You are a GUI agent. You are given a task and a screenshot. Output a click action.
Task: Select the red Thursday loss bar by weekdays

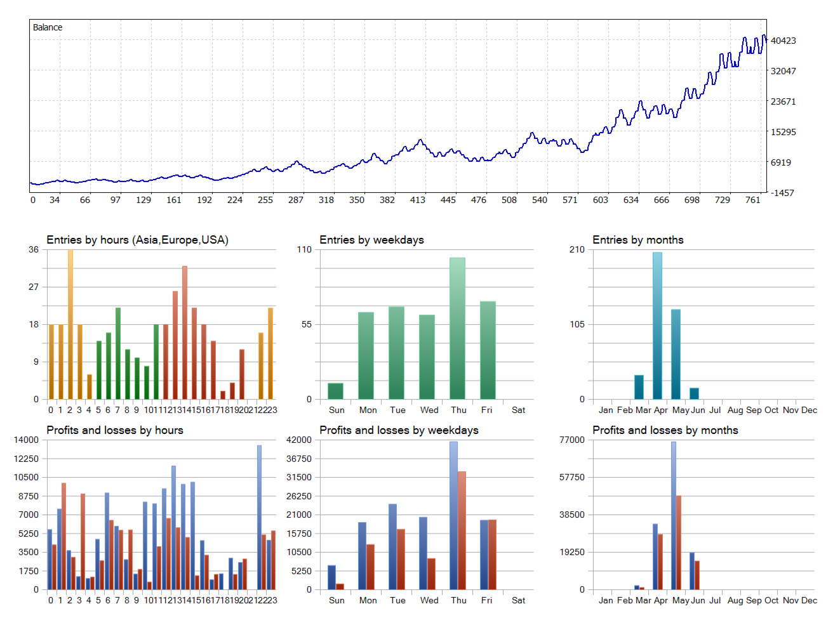[x=462, y=530]
